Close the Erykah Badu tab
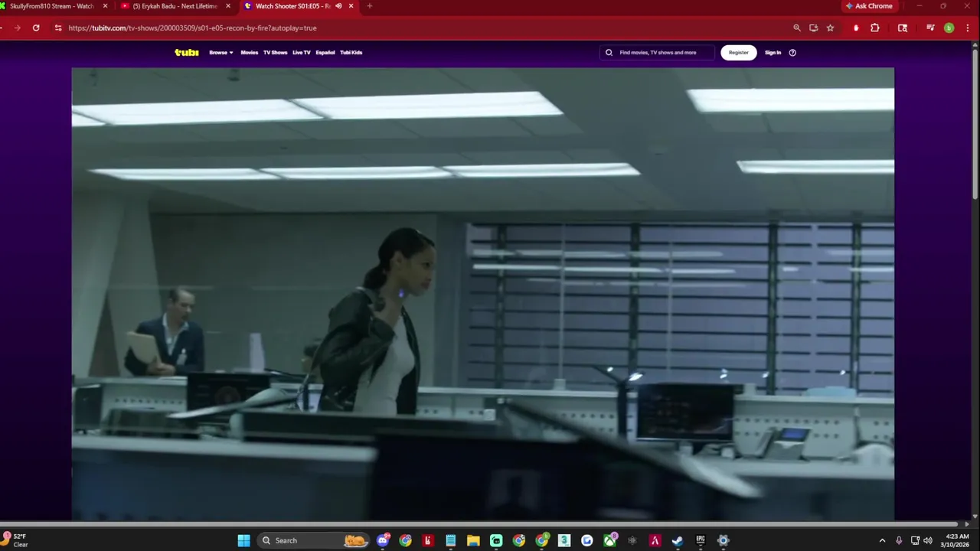The height and width of the screenshot is (551, 980). [x=228, y=6]
